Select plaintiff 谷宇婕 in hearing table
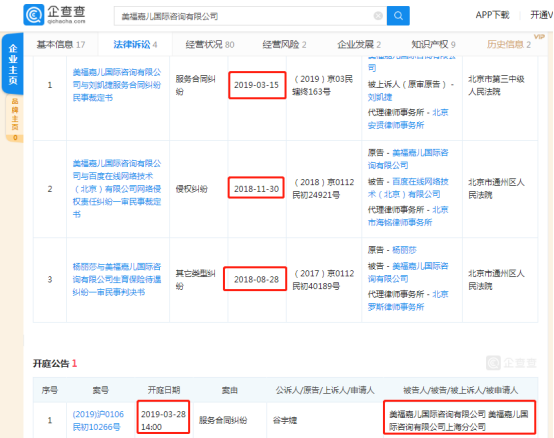 (285, 420)
